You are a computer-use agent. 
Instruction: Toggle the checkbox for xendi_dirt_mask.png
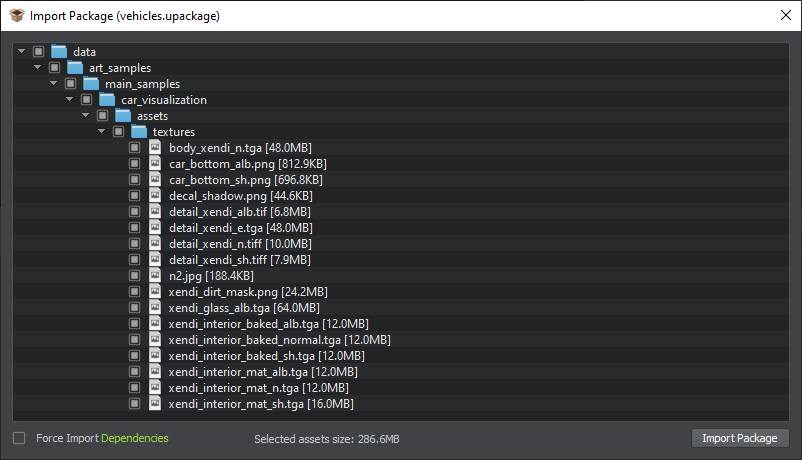click(135, 292)
